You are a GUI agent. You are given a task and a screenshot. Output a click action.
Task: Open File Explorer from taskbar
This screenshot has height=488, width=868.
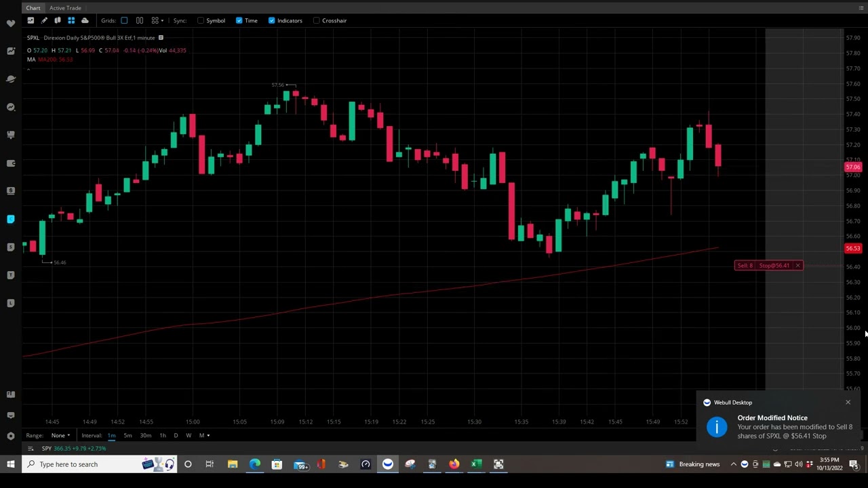tap(233, 464)
